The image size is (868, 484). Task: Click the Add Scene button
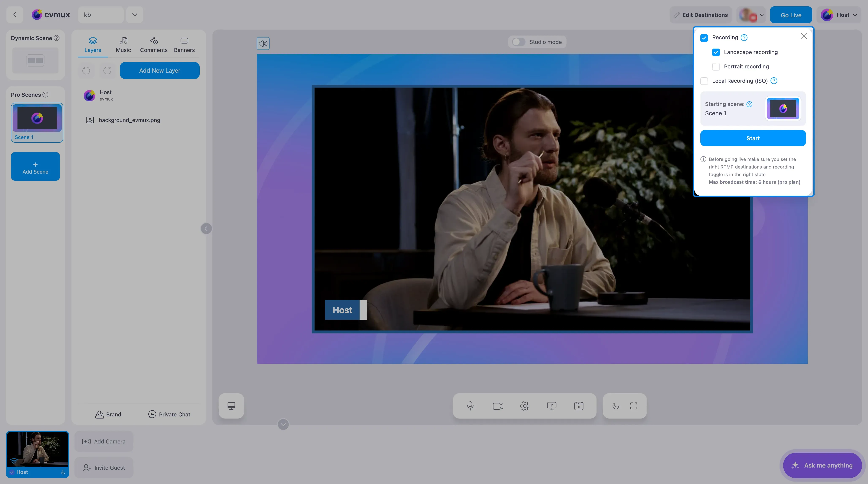click(35, 166)
